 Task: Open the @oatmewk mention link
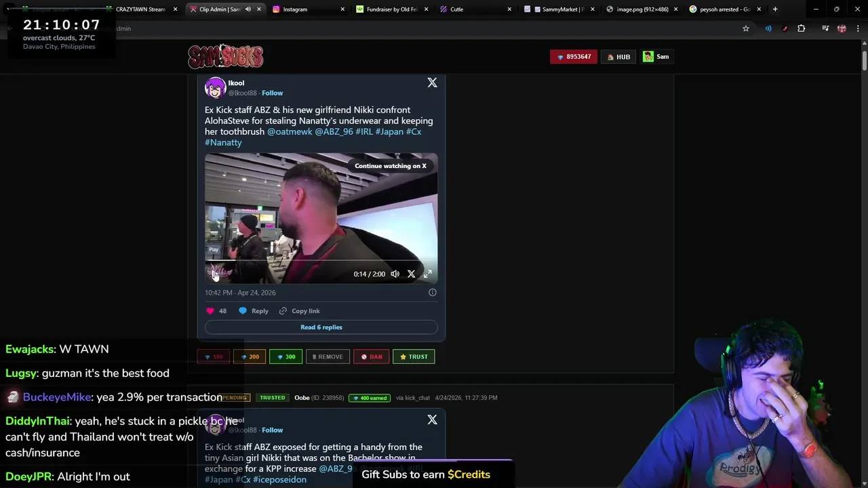[290, 131]
